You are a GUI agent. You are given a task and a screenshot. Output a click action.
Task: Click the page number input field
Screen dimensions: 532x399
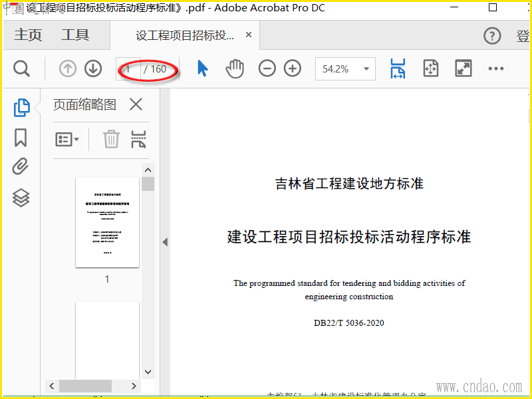(x=128, y=69)
